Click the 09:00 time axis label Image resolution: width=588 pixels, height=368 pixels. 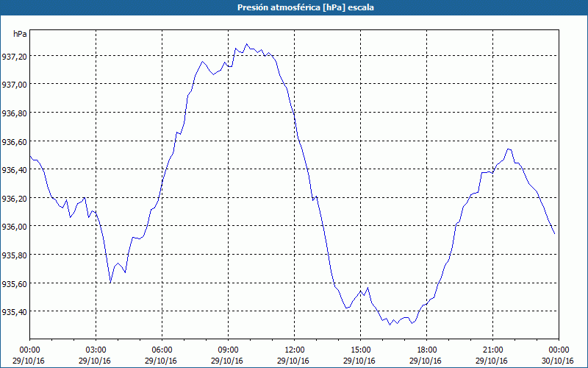click(228, 350)
